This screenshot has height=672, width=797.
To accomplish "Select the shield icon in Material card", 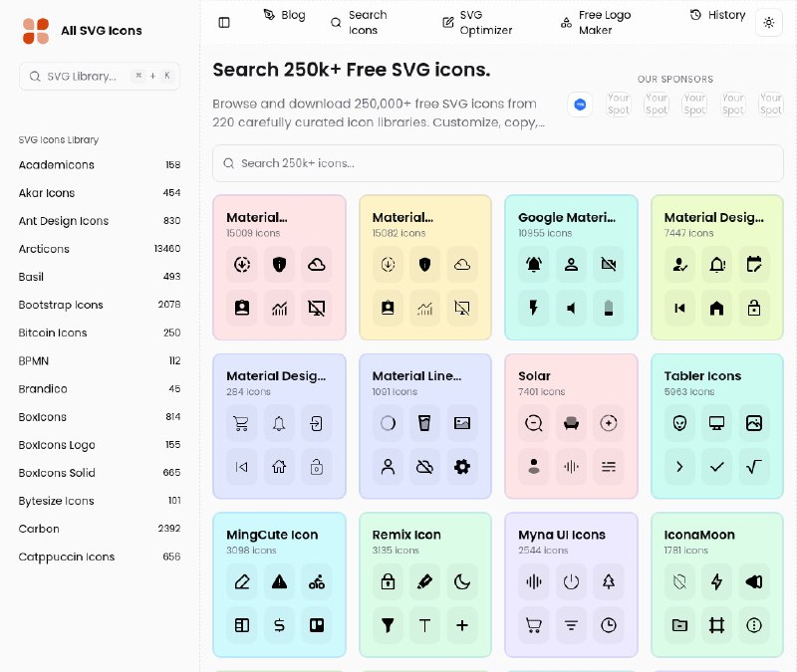I will [x=279, y=265].
